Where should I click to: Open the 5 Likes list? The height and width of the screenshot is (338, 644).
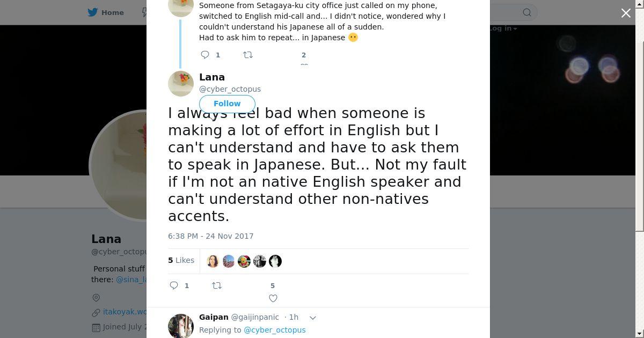click(181, 260)
